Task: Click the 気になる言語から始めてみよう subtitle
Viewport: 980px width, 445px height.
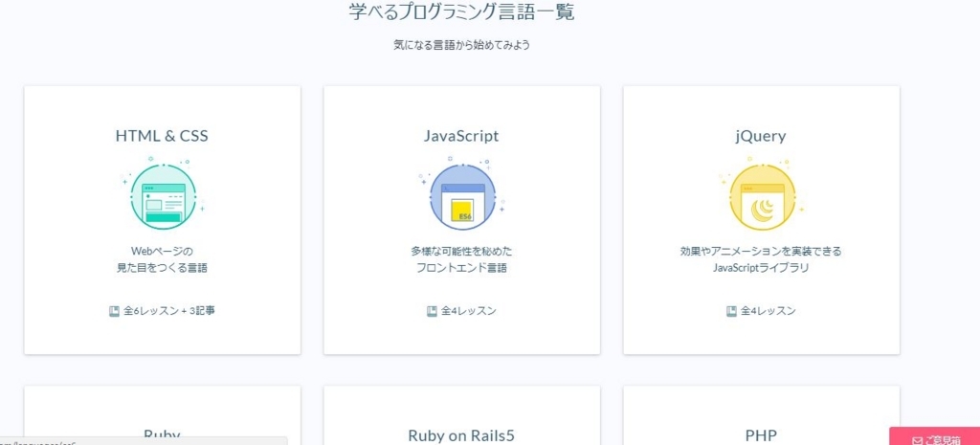Action: pyautogui.click(x=461, y=46)
